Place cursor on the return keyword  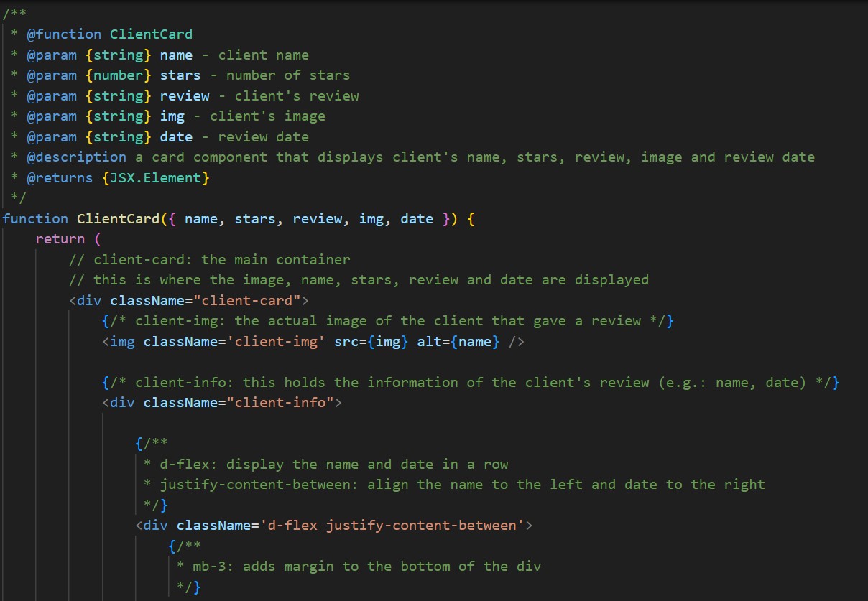60,238
